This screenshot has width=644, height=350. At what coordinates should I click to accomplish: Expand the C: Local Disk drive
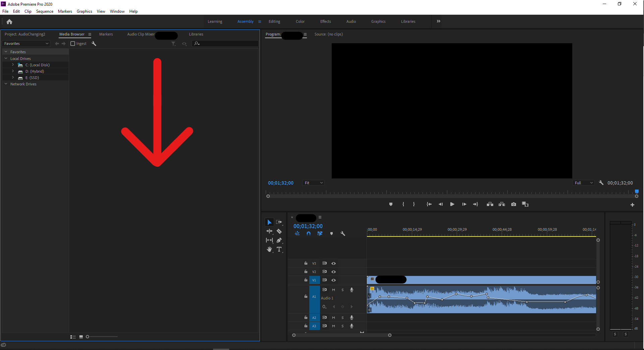[13, 65]
